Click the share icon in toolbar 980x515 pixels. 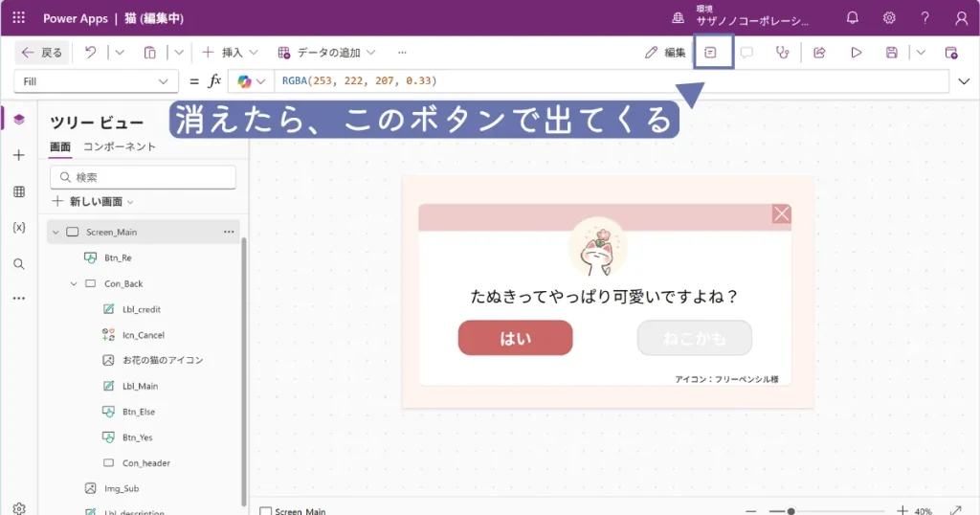[x=819, y=53]
